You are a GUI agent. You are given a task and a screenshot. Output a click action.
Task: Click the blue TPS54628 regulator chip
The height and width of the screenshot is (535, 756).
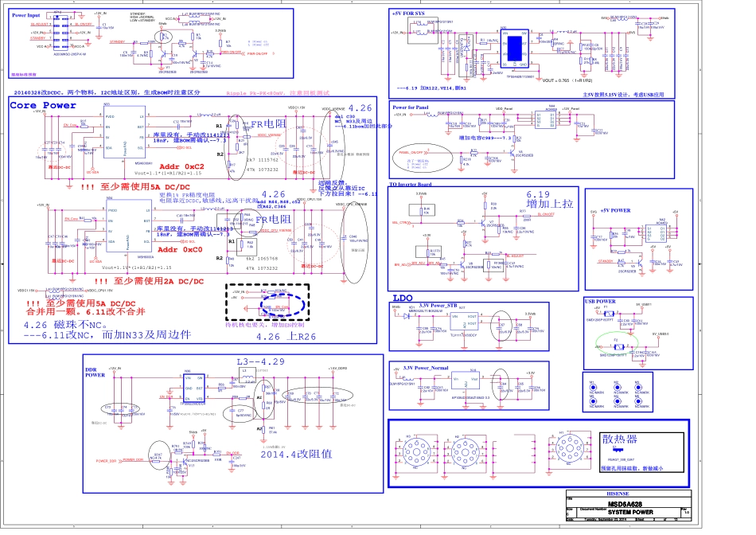pyautogui.click(x=516, y=49)
